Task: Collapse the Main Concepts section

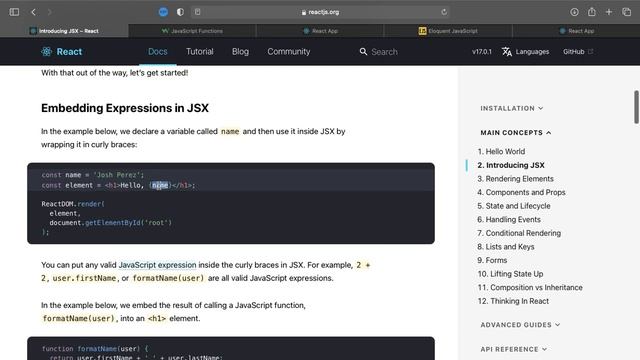Action: pyautogui.click(x=516, y=133)
